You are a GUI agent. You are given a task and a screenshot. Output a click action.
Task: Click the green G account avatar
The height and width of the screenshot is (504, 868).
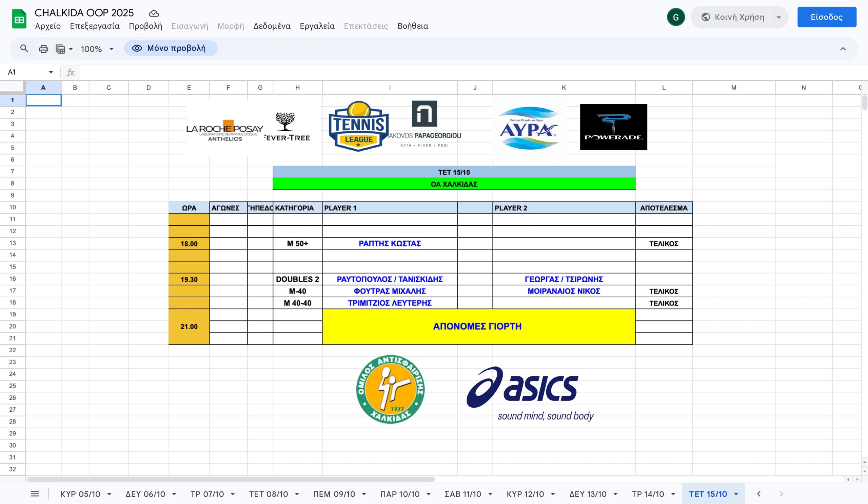pos(675,17)
